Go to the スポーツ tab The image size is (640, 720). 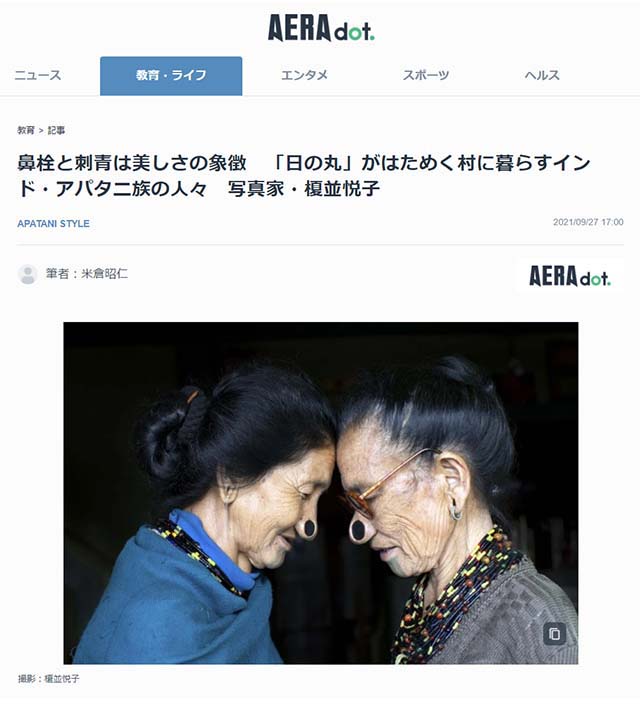426,75
